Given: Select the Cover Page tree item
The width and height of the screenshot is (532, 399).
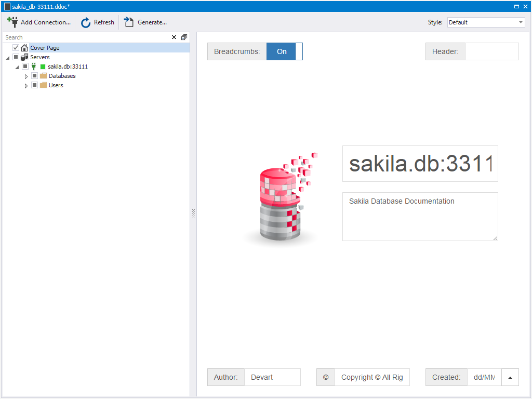Looking at the screenshot, I should pos(45,48).
